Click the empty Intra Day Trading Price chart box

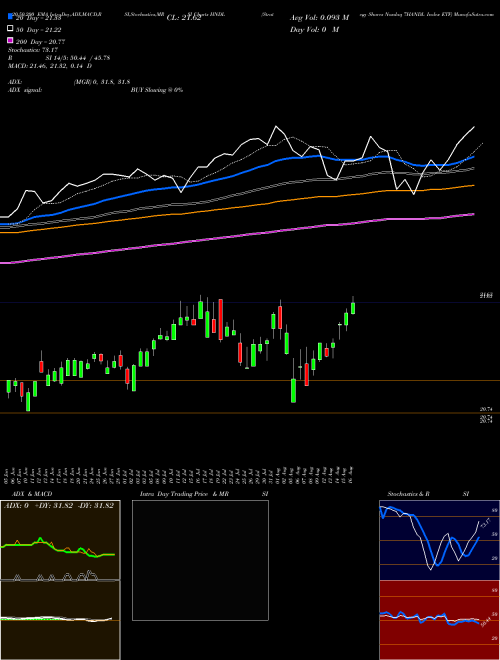click(200, 560)
